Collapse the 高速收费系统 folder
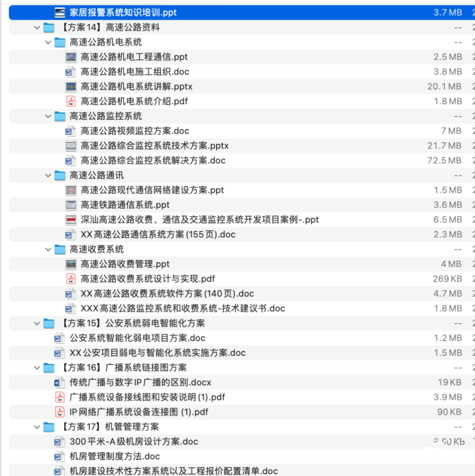The image size is (475, 476). click(x=47, y=249)
